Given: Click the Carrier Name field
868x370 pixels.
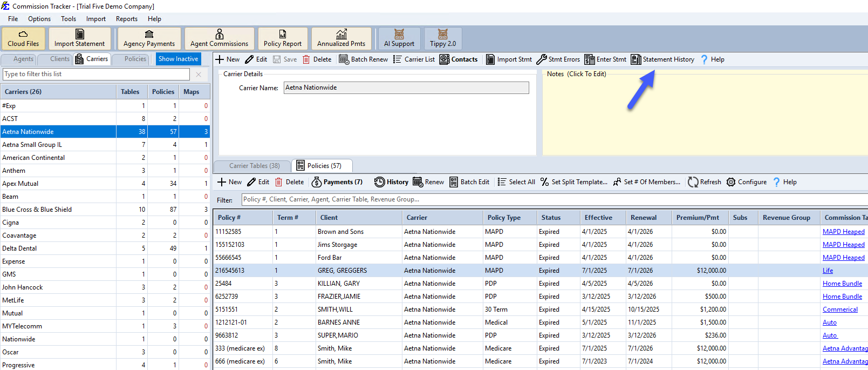Looking at the screenshot, I should (x=406, y=88).
